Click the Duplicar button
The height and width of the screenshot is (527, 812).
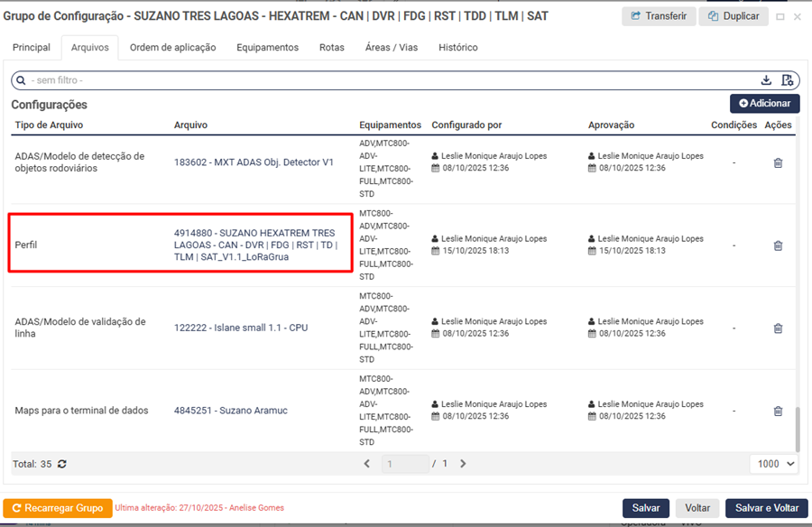pyautogui.click(x=734, y=16)
